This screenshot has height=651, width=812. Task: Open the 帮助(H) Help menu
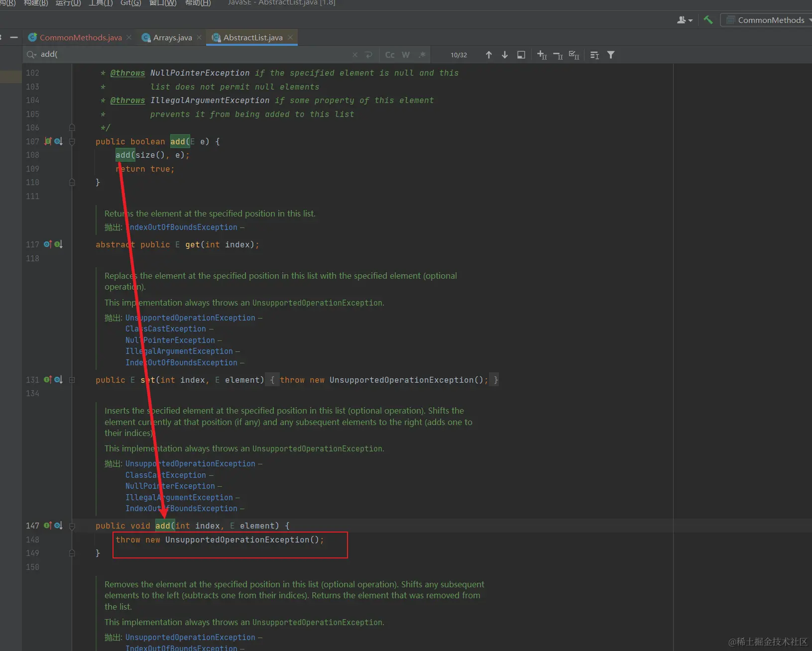click(x=198, y=3)
